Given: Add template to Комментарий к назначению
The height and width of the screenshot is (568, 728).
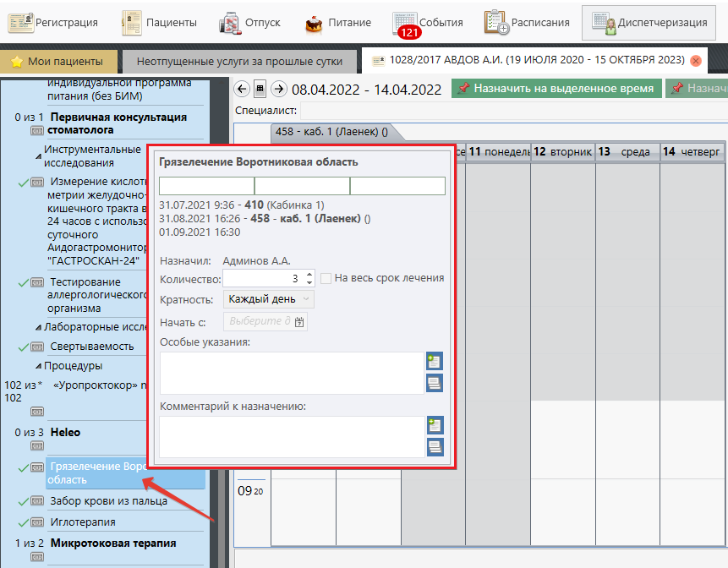Looking at the screenshot, I should pyautogui.click(x=435, y=426).
